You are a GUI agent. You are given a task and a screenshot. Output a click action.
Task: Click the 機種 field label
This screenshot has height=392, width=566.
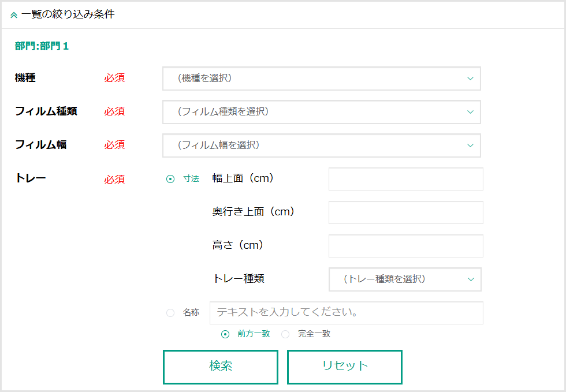tap(25, 78)
